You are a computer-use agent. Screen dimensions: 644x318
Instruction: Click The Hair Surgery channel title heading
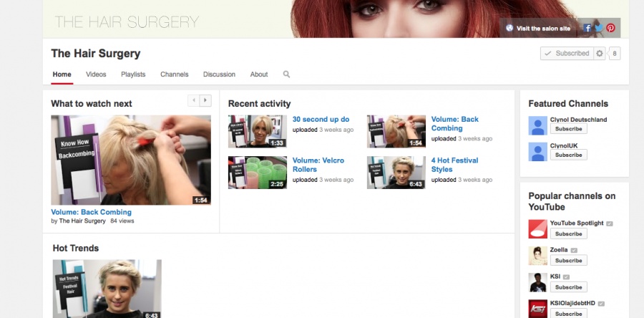[x=96, y=54]
